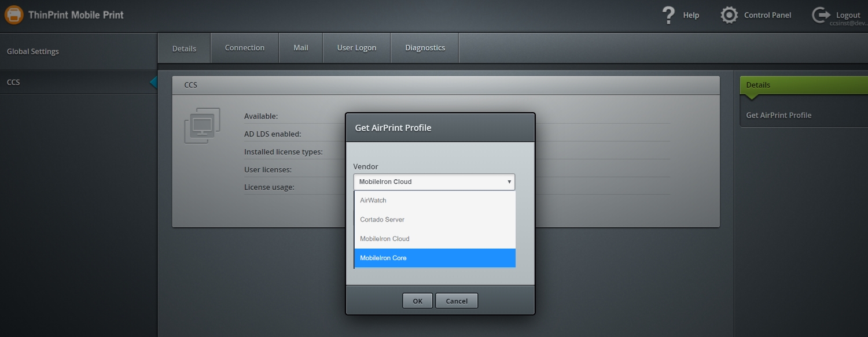Click the Help text link
This screenshot has height=337, width=868.
click(691, 16)
